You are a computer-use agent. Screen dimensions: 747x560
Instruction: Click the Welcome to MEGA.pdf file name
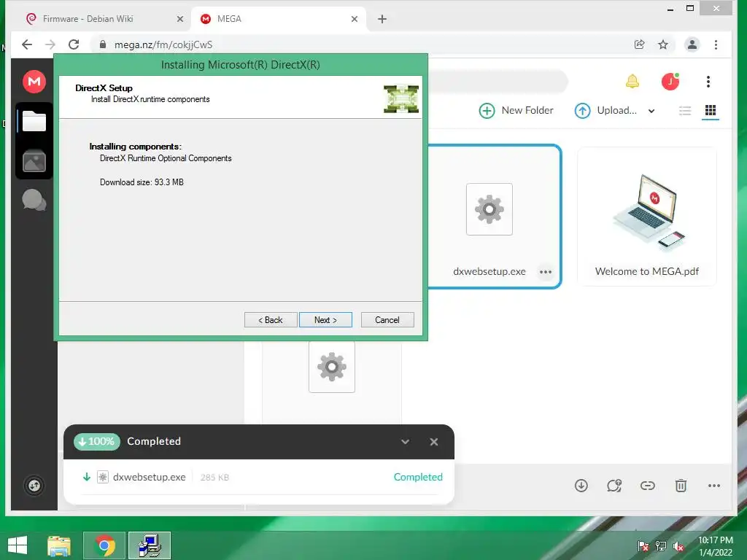(x=646, y=271)
